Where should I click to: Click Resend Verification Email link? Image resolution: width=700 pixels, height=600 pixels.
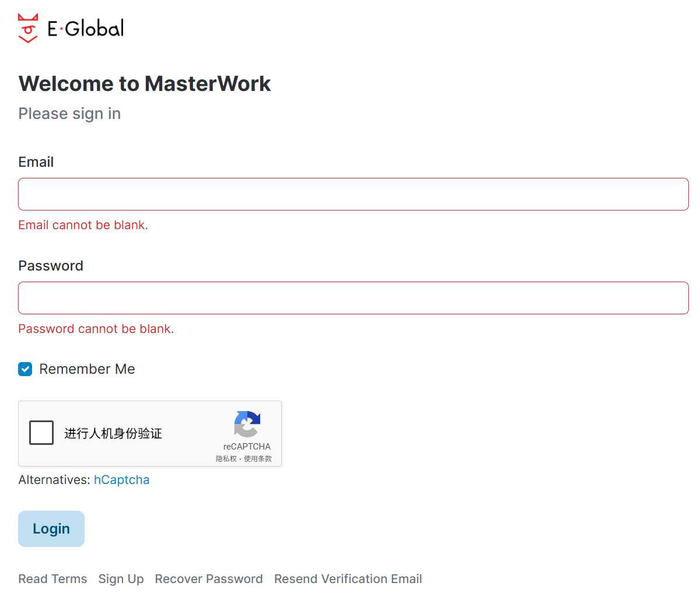348,579
